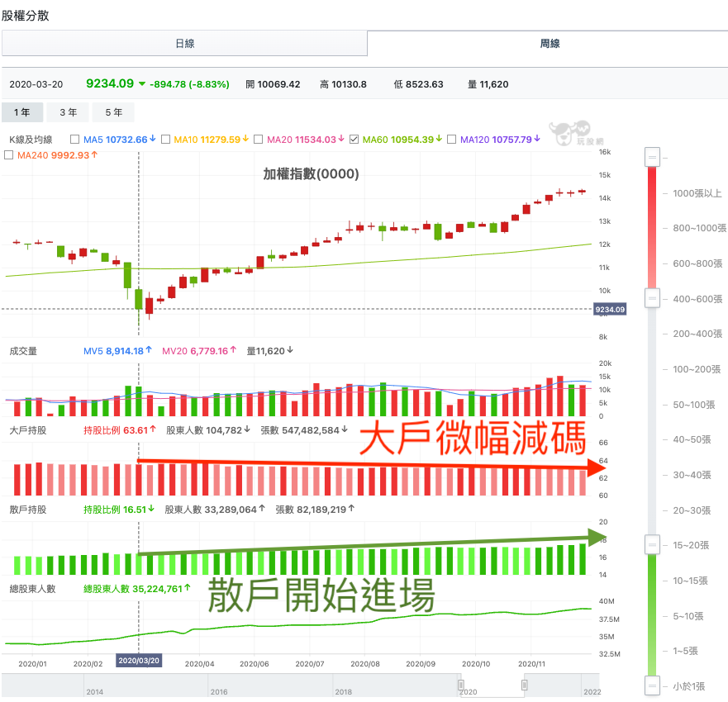Image resolution: width=728 pixels, height=702 pixels.
Task: Click the 2020/03/20 date marker on axis
Action: pyautogui.click(x=139, y=660)
